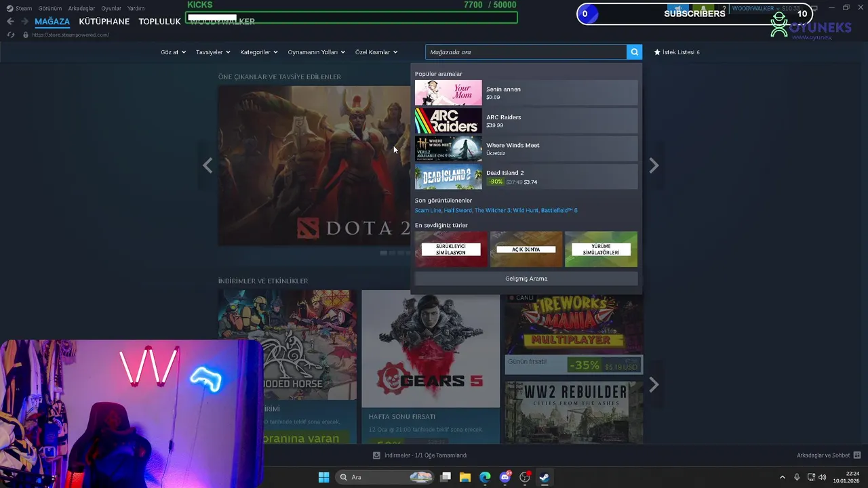Expand the Oynamanın Yolları dropdown
Image resolution: width=868 pixels, height=488 pixels.
coord(316,52)
